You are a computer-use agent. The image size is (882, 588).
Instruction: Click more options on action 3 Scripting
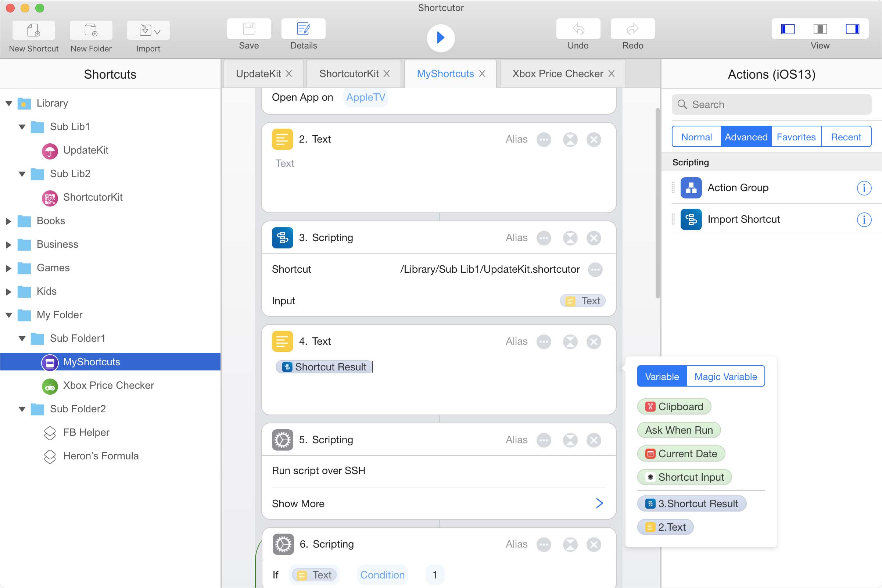(x=544, y=238)
